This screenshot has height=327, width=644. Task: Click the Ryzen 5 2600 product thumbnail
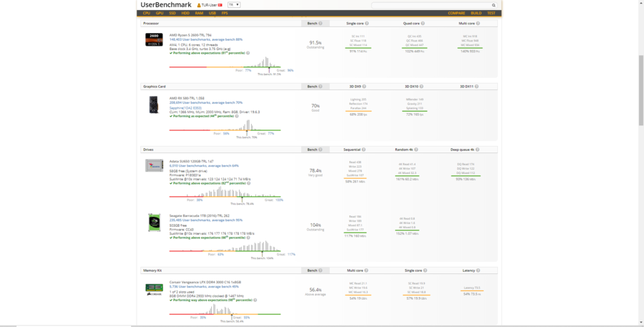pyautogui.click(x=154, y=39)
